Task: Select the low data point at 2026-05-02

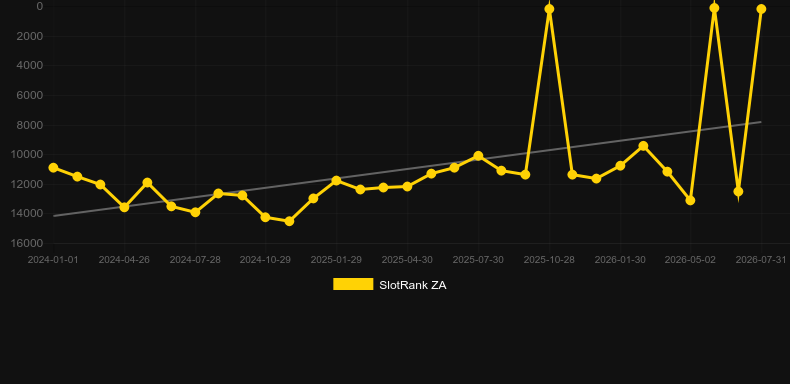Action: 690,201
